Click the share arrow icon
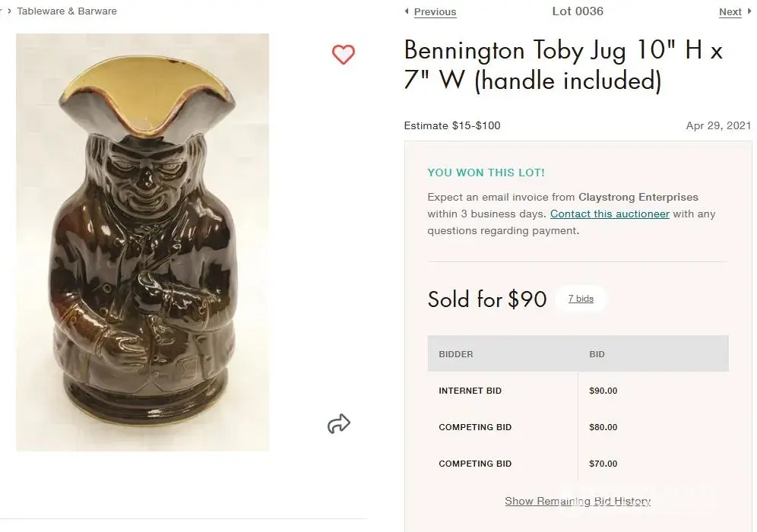Viewport: 757px width, 532px height. click(x=339, y=424)
